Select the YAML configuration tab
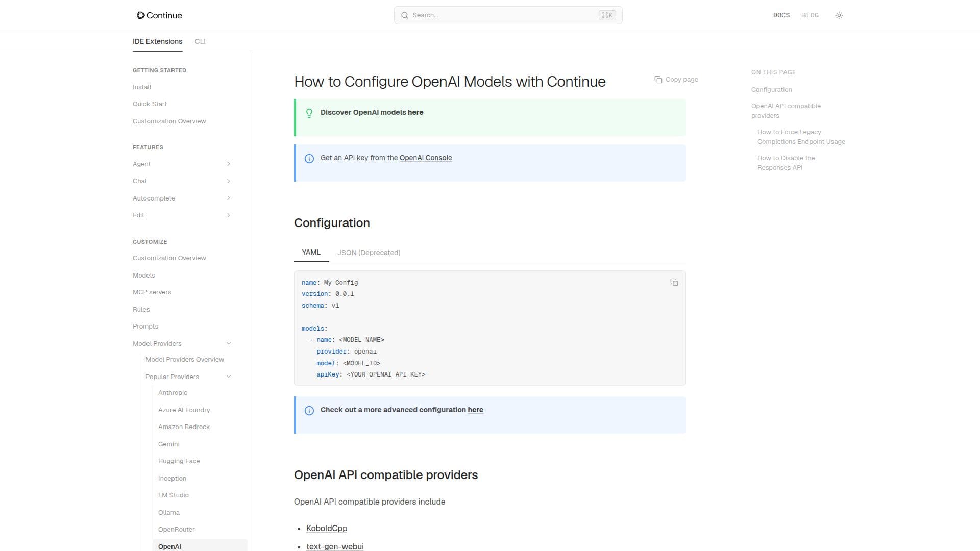The width and height of the screenshot is (980, 551). click(x=311, y=252)
